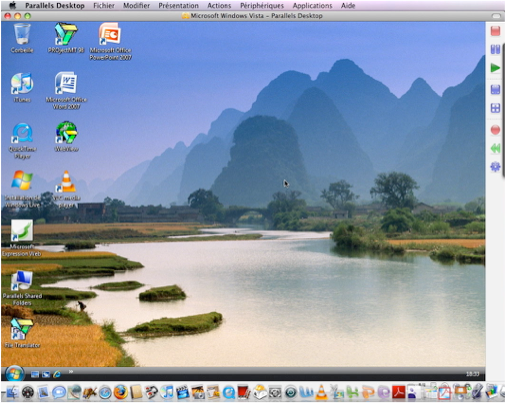Open the Parallels Desktop application menu
The width and height of the screenshot is (506, 403).
55,6
